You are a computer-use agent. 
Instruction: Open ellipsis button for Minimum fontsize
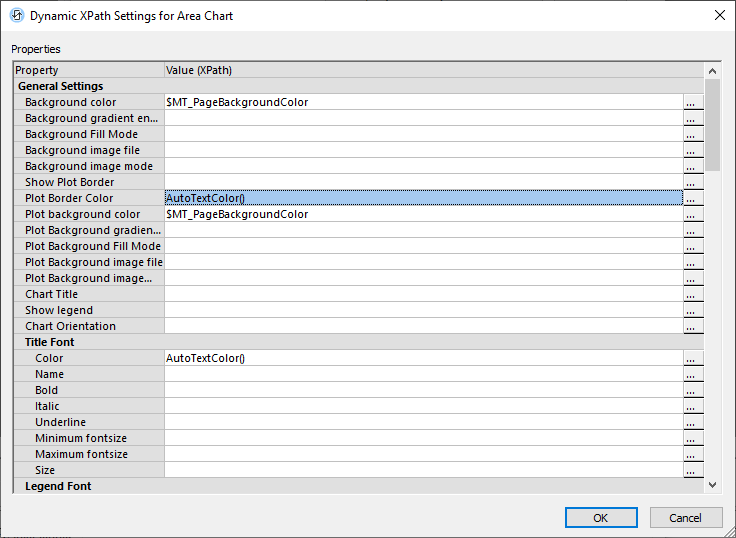pyautogui.click(x=693, y=438)
